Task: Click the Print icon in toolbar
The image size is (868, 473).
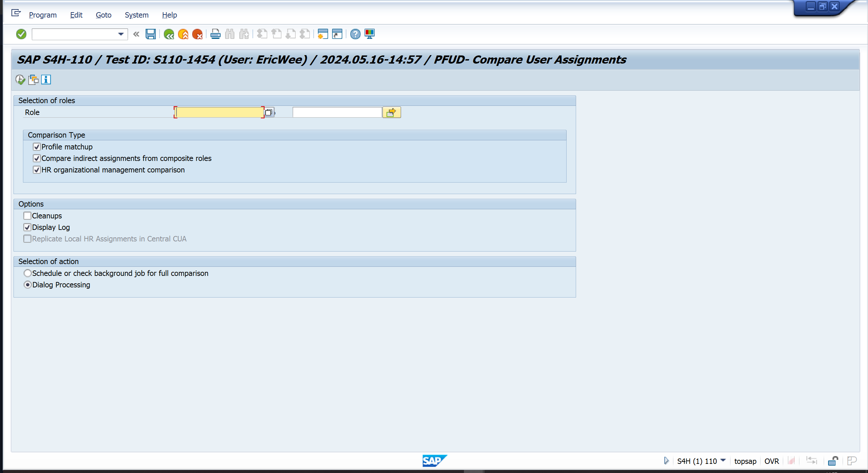Action: pyautogui.click(x=215, y=34)
